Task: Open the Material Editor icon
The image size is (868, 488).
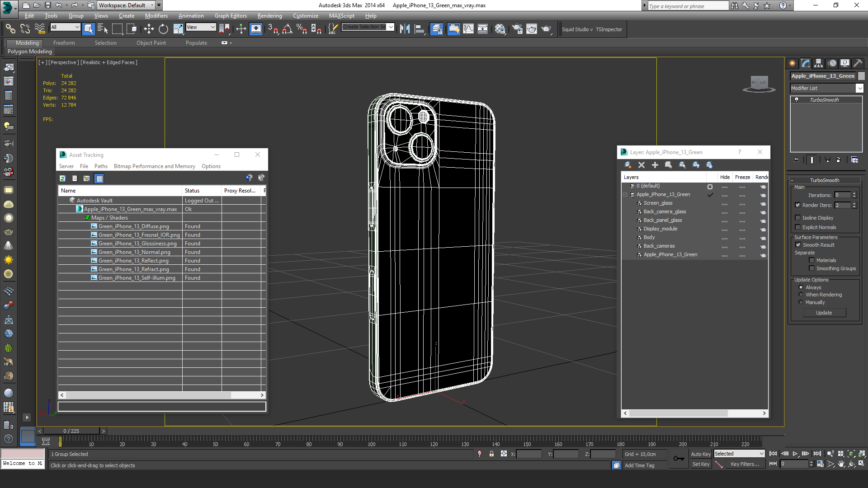Action: pyautogui.click(x=500, y=29)
